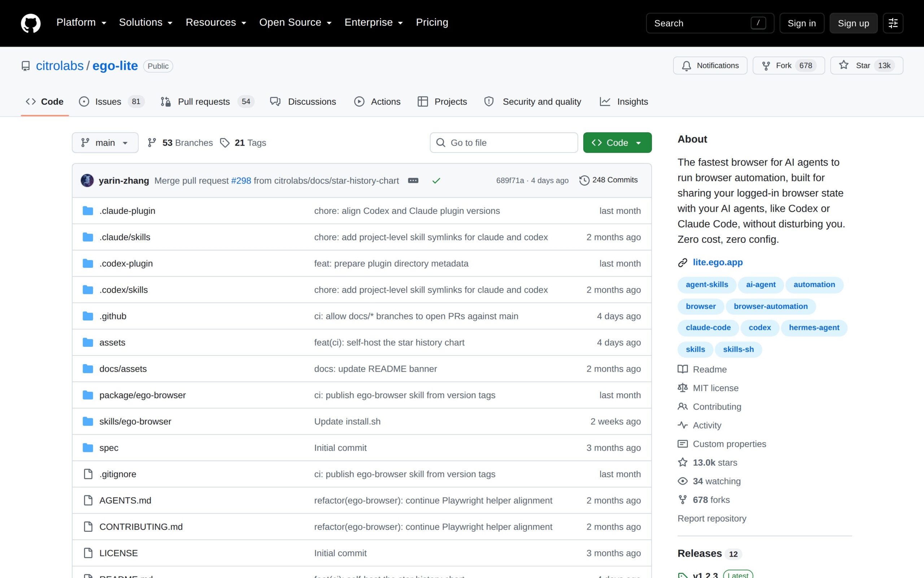Open the Releases 12 heading link
924x578 pixels.
coord(709,553)
